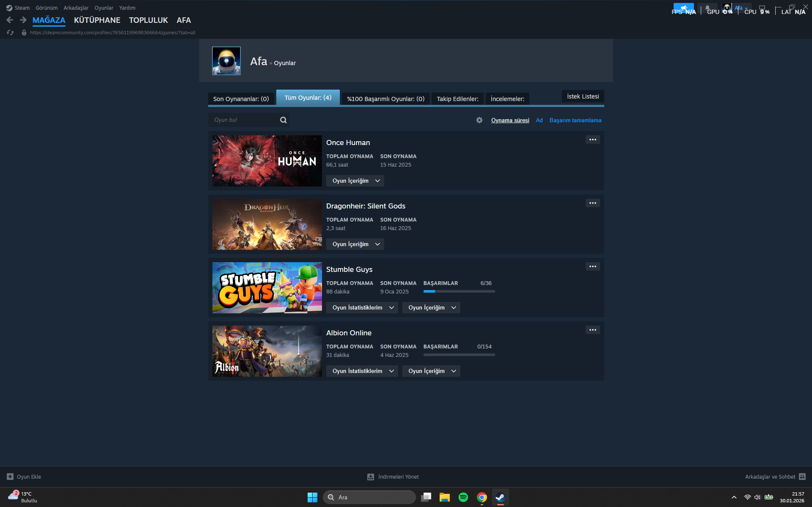
Task: Go to the TOPLULUK section
Action: (149, 20)
